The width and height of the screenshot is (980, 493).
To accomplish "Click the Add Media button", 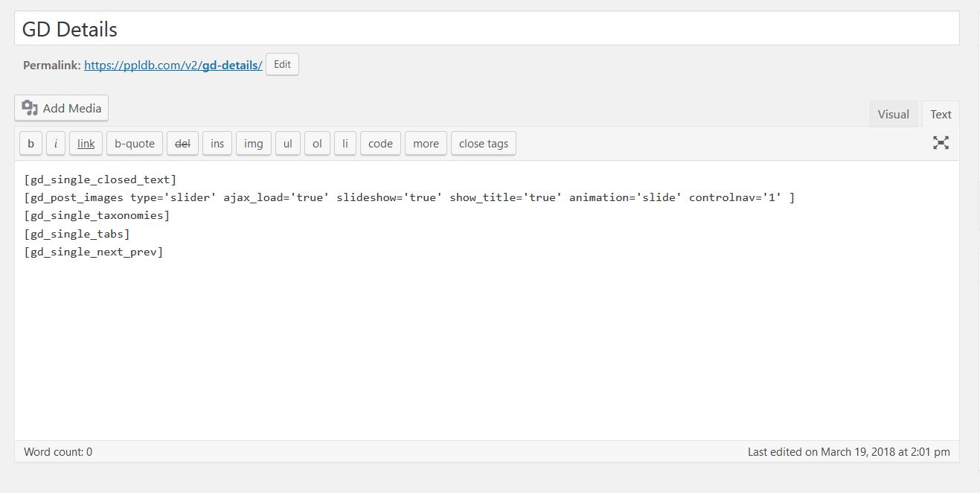I will tap(62, 108).
